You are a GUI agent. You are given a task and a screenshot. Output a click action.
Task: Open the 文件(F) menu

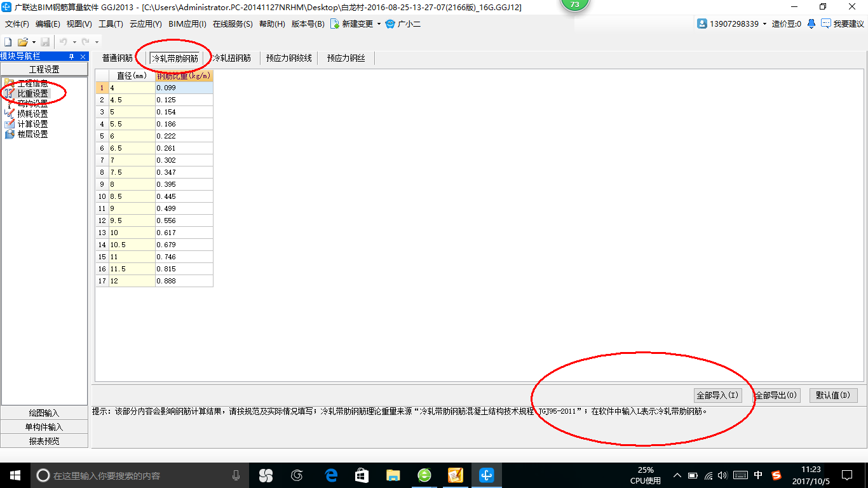tap(17, 24)
